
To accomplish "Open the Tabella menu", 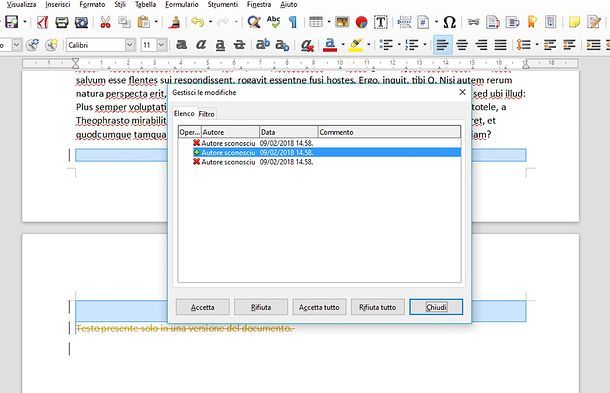I will point(145,5).
